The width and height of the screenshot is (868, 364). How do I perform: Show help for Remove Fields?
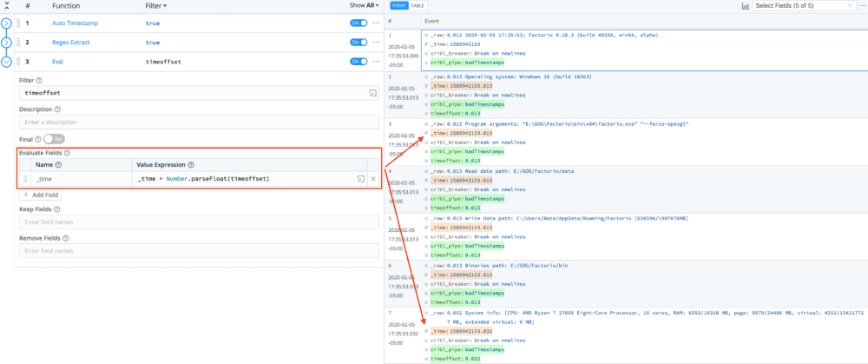66,238
